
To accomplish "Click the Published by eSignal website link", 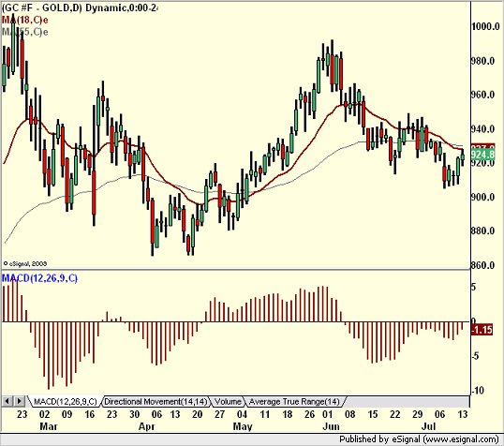I will click(419, 439).
